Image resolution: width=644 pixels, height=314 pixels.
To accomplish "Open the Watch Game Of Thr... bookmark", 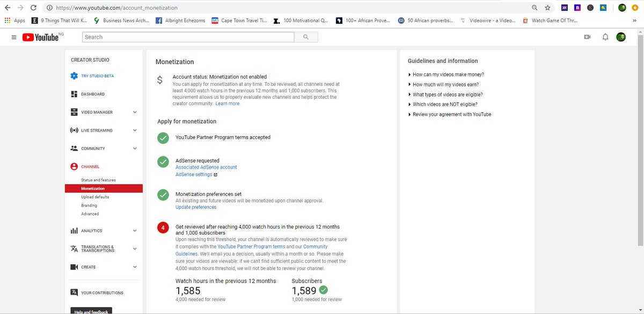I will pyautogui.click(x=551, y=20).
